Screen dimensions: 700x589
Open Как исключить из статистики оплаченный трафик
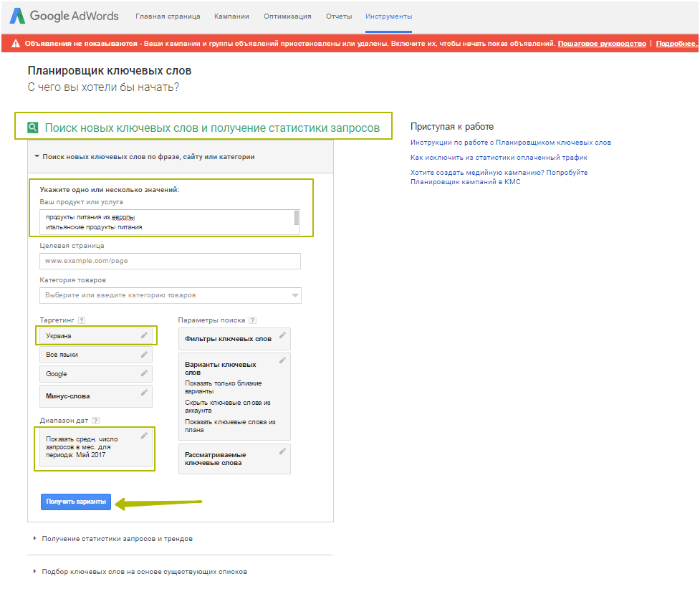pyautogui.click(x=499, y=158)
